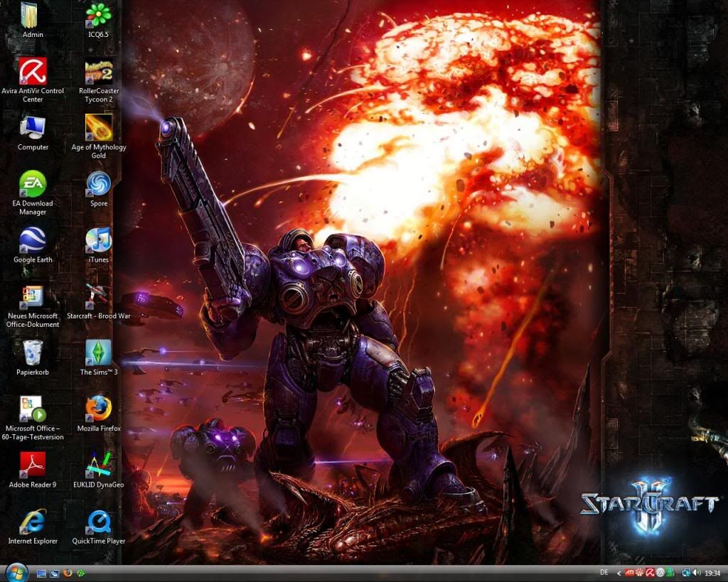The image size is (728, 582).
Task: Launch RollerCoaster Tycoon 2 from desktop
Action: coord(98,72)
